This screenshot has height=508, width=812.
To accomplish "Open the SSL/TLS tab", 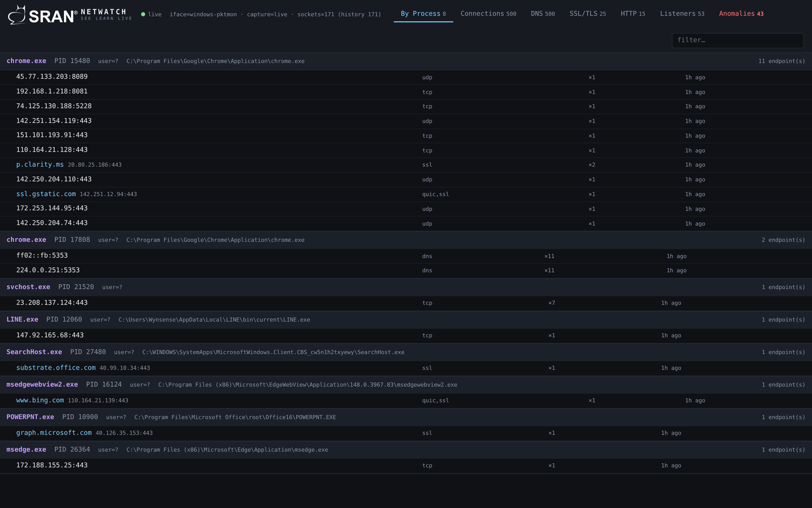I will point(587,14).
